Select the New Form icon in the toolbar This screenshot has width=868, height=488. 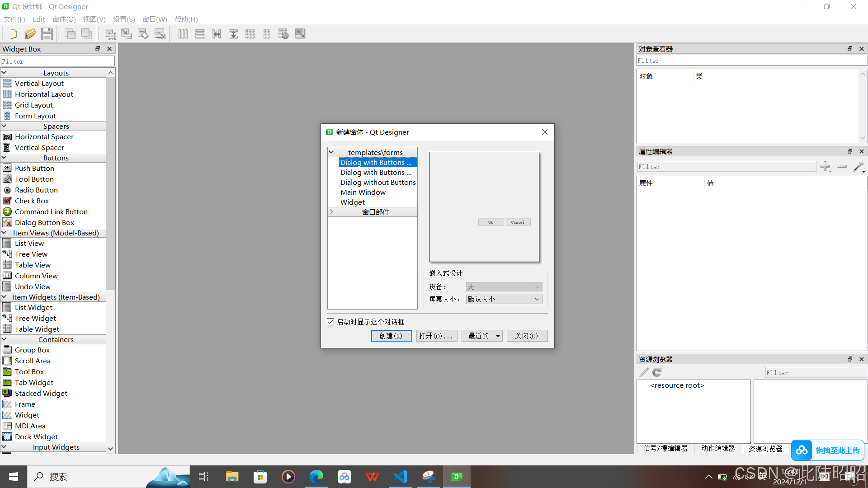click(x=13, y=33)
